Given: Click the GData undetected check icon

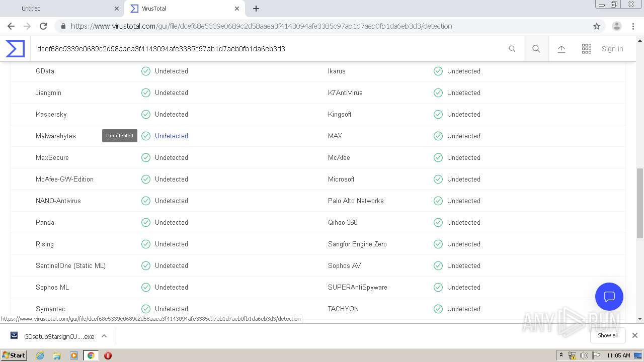Looking at the screenshot, I should tap(146, 71).
